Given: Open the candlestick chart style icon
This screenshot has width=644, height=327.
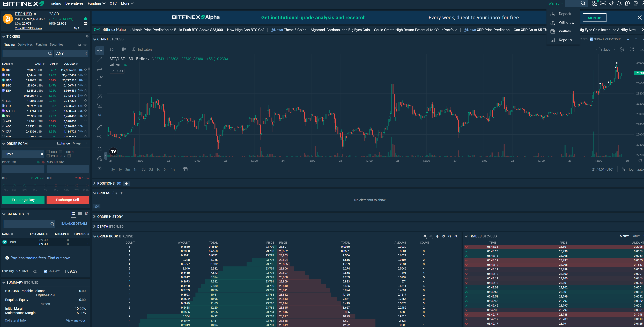Looking at the screenshot, I should click(x=124, y=49).
